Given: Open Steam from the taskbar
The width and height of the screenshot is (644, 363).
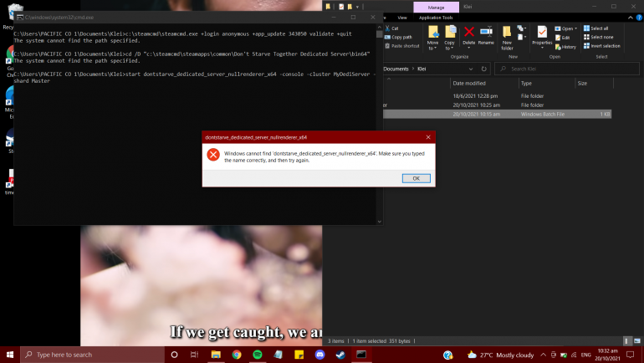Looking at the screenshot, I should pyautogui.click(x=340, y=355).
